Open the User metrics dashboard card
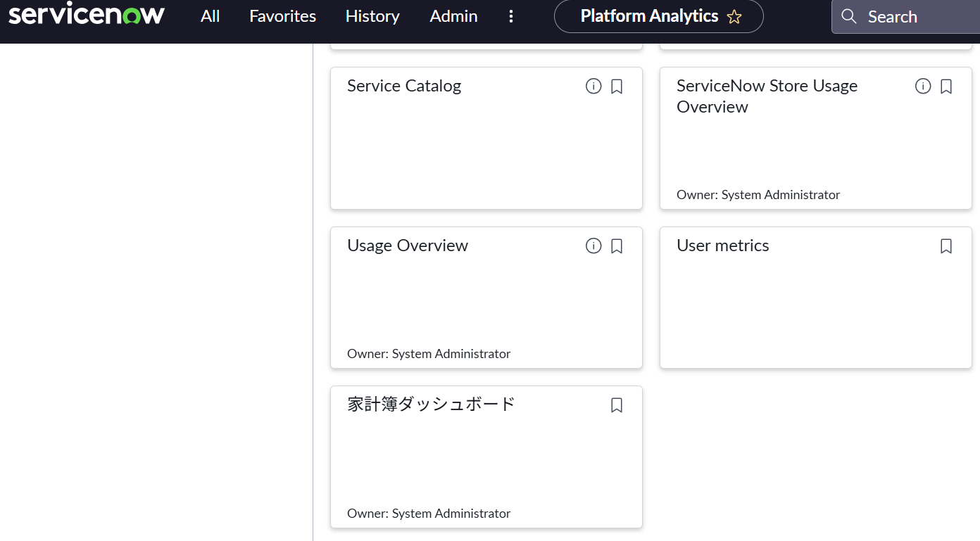The image size is (980, 541). [723, 246]
